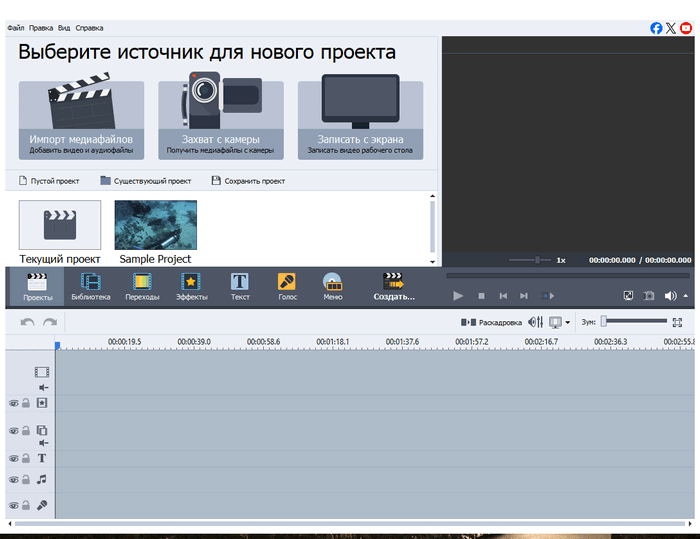The width and height of the screenshot is (700, 539).
Task: Switch to Раскадровка (Storyboard) view
Action: [x=492, y=322]
